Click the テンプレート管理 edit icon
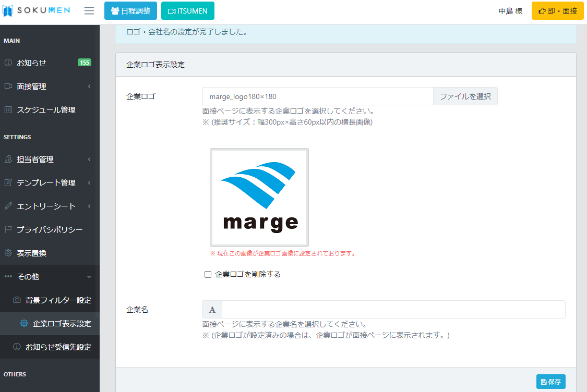Viewport: 587px width, 392px height. [x=8, y=183]
